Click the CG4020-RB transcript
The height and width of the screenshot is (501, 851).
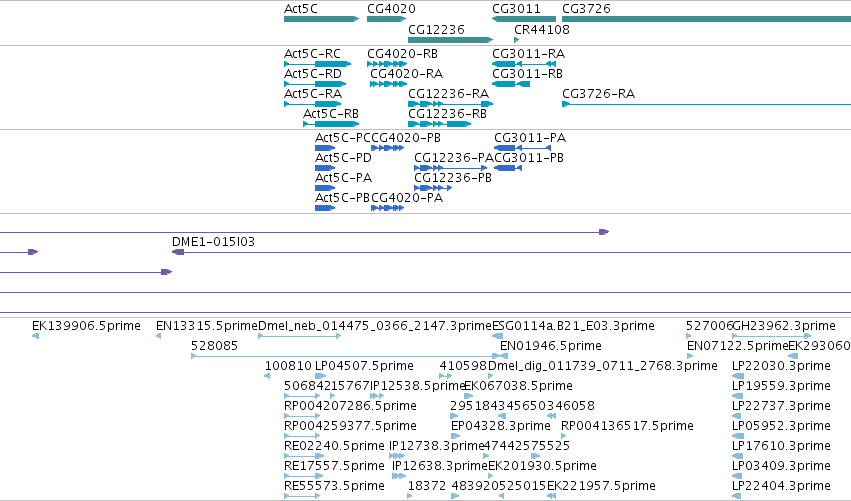(387, 64)
